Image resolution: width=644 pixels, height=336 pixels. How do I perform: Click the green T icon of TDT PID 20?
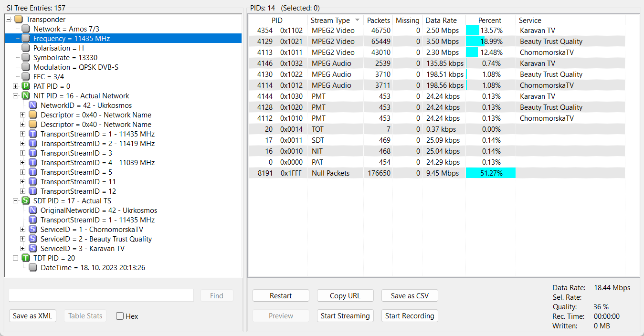[x=25, y=258]
